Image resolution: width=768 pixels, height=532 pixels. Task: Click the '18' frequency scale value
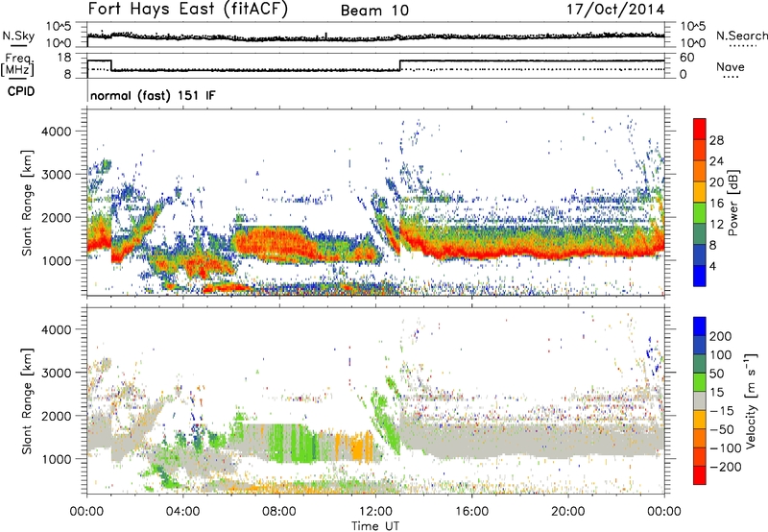[64, 58]
